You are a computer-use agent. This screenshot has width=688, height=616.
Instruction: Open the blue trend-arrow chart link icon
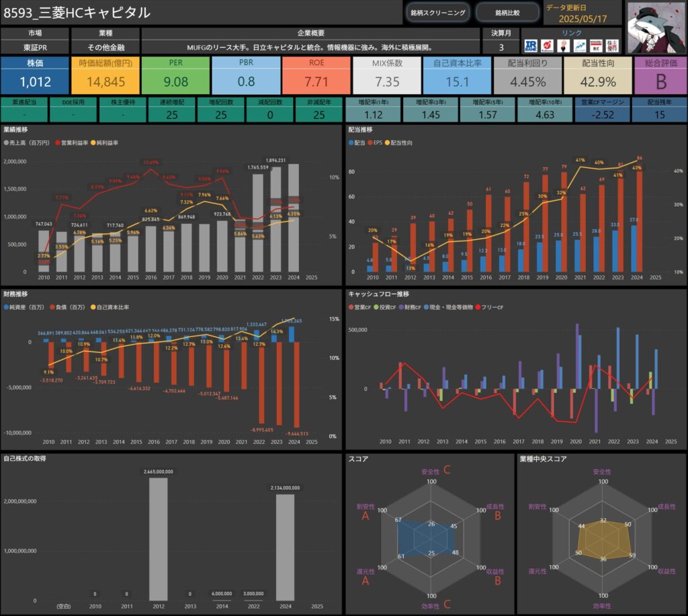coord(580,46)
